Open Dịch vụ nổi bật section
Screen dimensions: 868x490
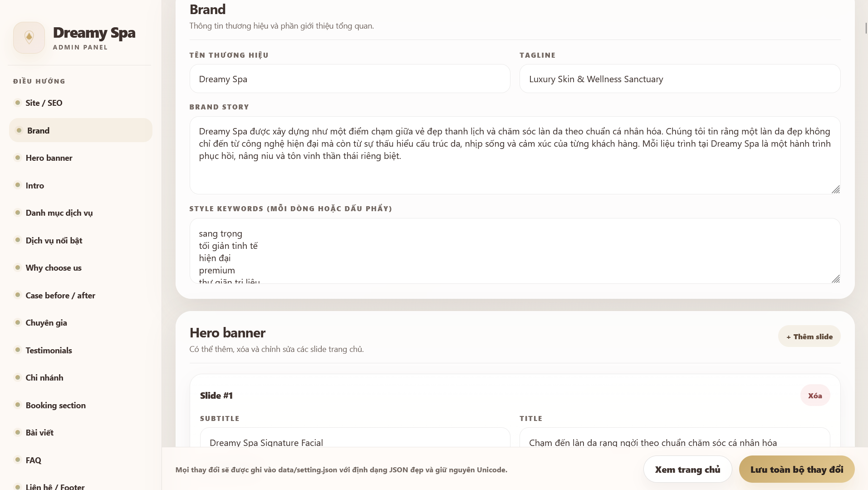coord(54,241)
